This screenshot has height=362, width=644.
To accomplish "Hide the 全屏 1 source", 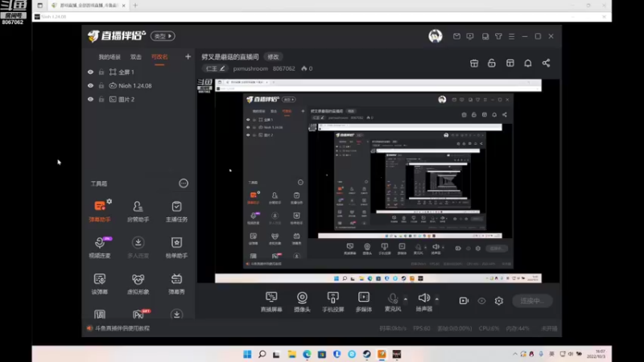I will (90, 72).
